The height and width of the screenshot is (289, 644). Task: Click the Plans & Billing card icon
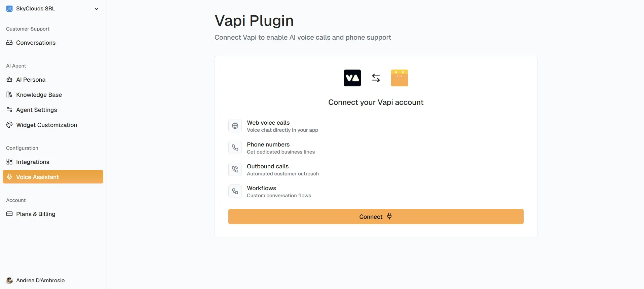pyautogui.click(x=9, y=214)
